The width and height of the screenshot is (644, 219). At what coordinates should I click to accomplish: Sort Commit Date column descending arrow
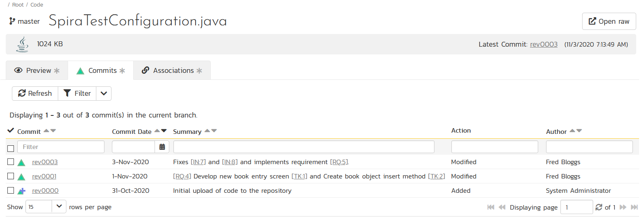pos(164,131)
